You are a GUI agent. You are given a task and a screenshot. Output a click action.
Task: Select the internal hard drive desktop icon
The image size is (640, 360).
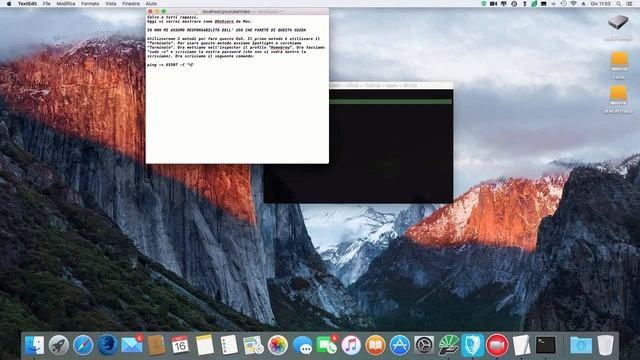click(x=618, y=22)
